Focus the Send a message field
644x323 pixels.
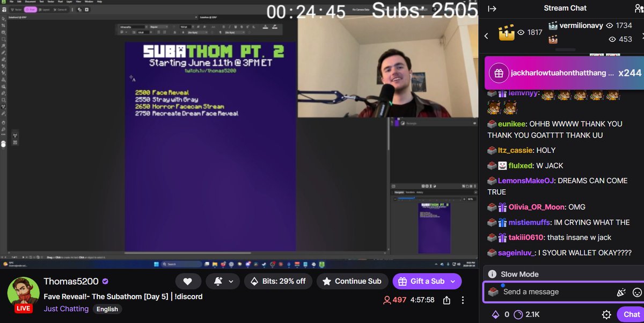(563, 292)
